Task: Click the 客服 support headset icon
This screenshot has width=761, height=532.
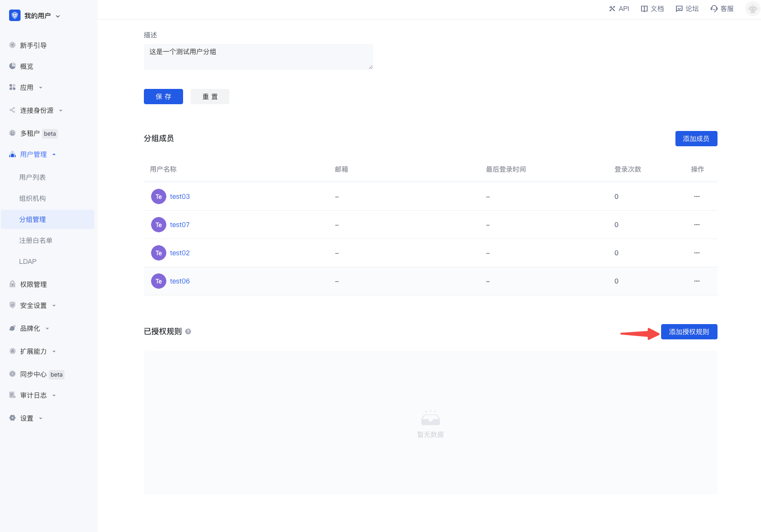Action: click(714, 9)
